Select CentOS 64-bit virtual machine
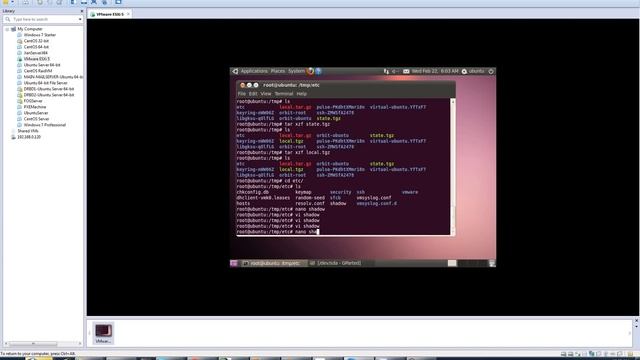640x360 pixels. tap(36, 47)
